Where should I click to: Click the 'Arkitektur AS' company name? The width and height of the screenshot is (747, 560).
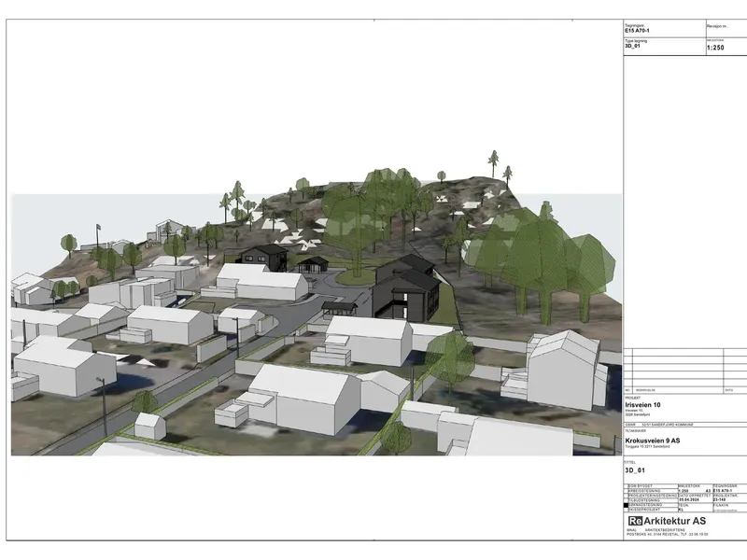[674, 521]
